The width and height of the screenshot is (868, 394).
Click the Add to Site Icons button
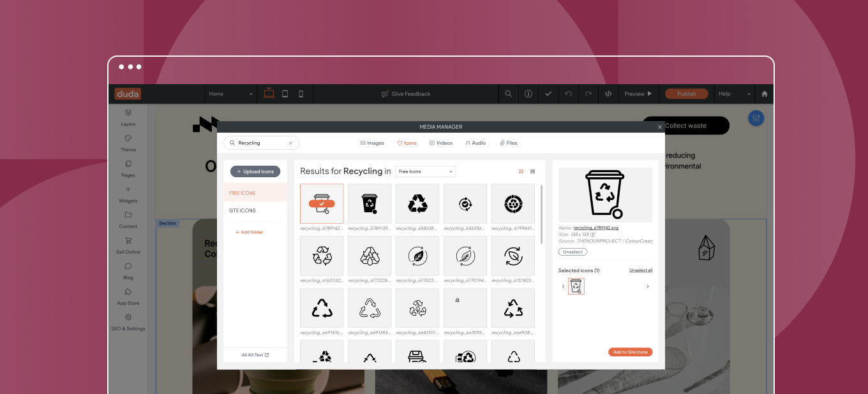coord(630,352)
